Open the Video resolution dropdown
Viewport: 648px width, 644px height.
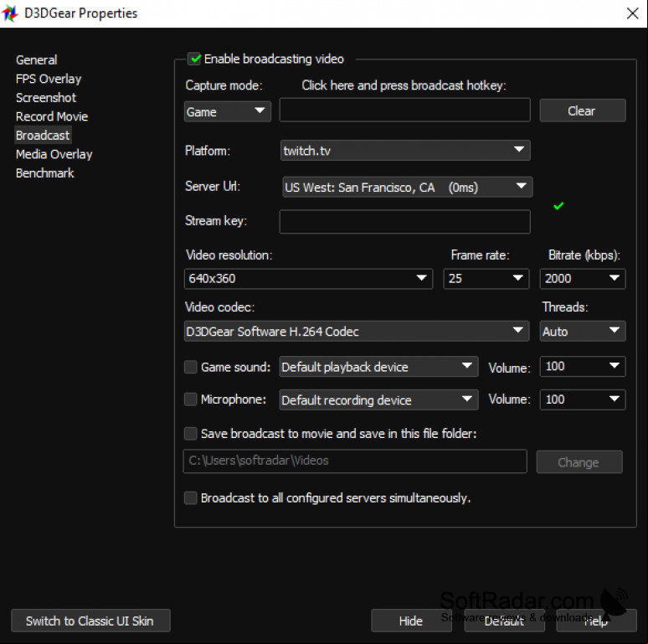(308, 279)
